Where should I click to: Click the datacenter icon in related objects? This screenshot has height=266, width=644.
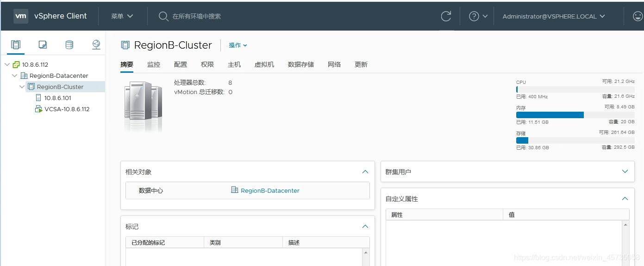[x=235, y=190]
